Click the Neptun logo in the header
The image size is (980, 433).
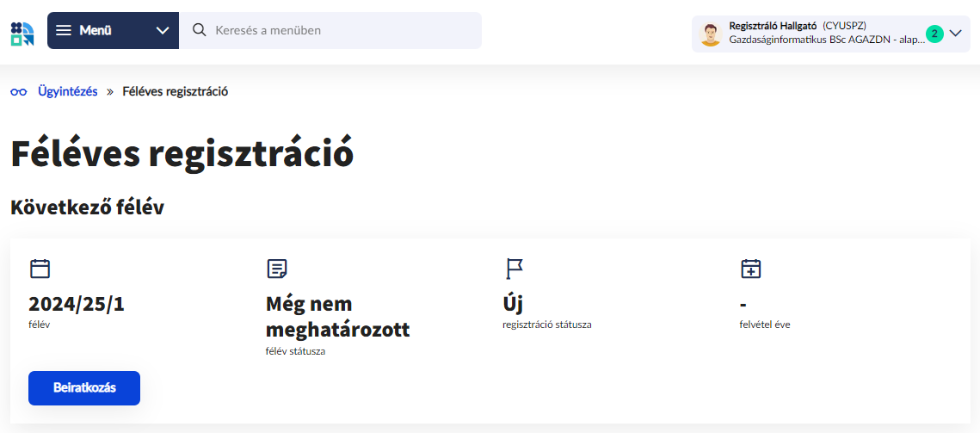[x=22, y=34]
